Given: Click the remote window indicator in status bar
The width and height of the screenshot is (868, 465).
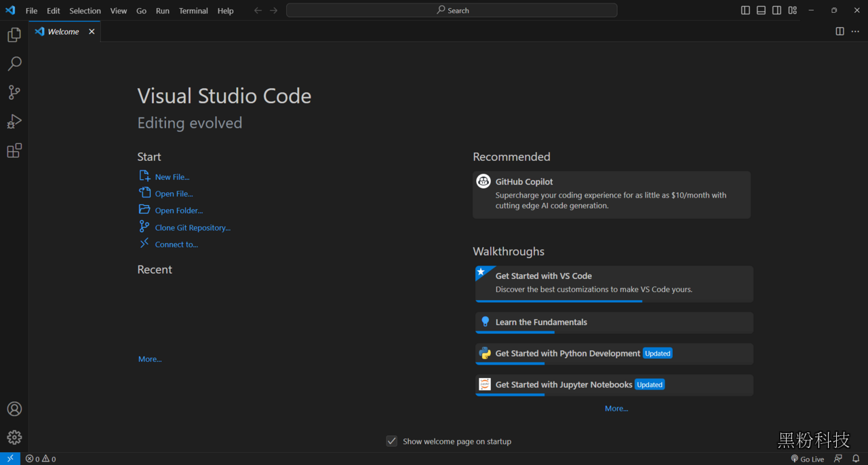Looking at the screenshot, I should pyautogui.click(x=10, y=458).
